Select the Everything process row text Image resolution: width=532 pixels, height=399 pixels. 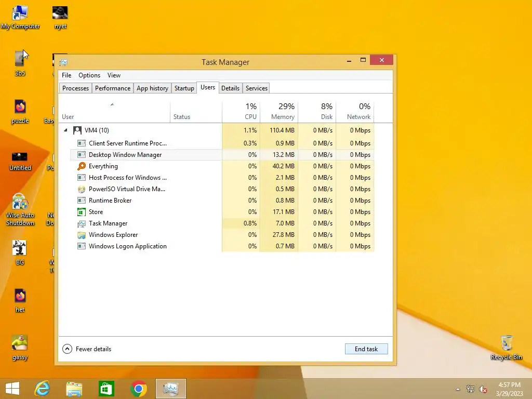(x=103, y=166)
